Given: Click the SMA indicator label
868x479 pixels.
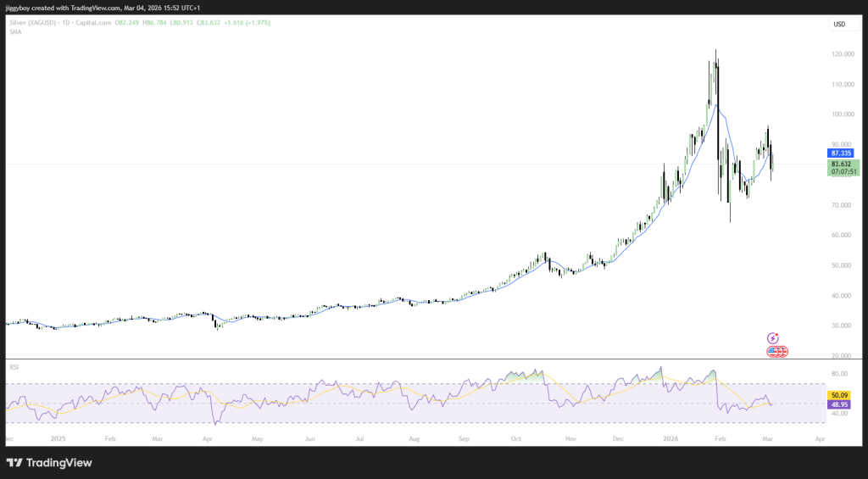Looking at the screenshot, I should 14,30.
